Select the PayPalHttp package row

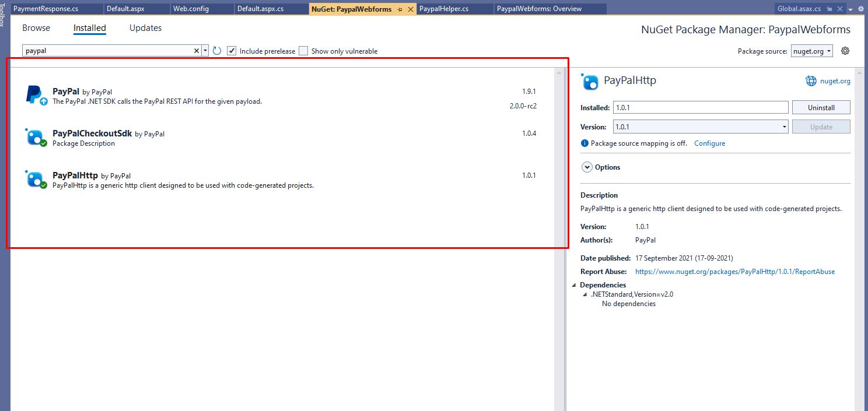(x=282, y=180)
